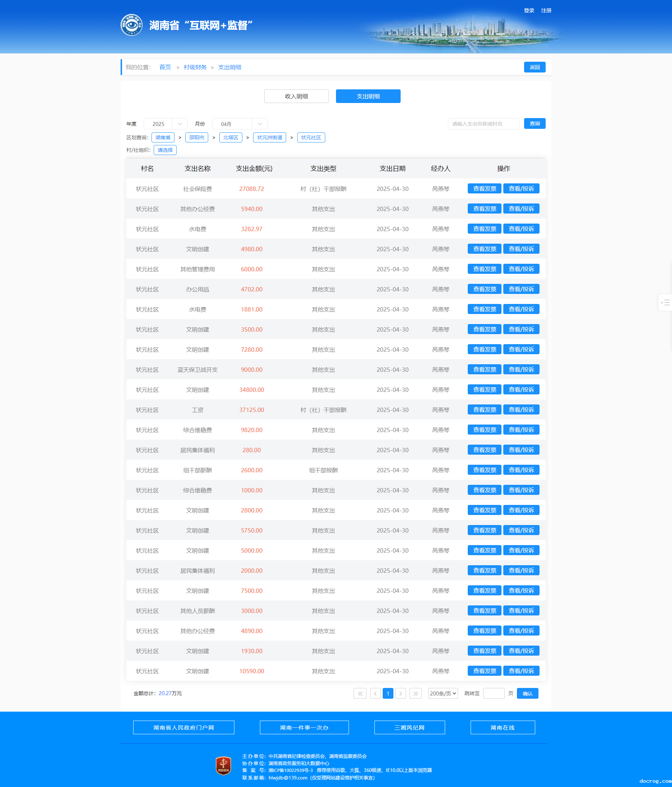Go to the first page arrow
Viewport: 672px width, 787px height.
[360, 693]
